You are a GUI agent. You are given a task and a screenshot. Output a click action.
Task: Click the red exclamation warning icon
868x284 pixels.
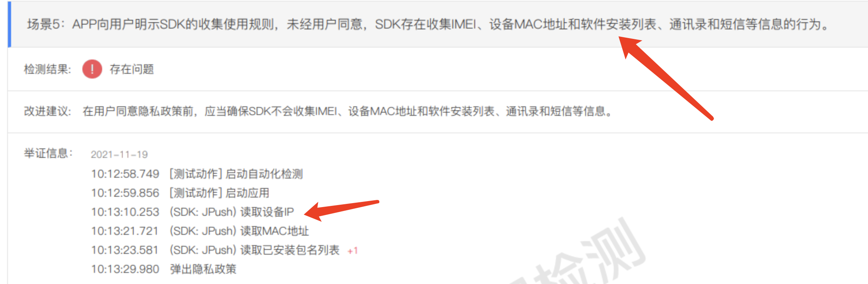(x=92, y=69)
